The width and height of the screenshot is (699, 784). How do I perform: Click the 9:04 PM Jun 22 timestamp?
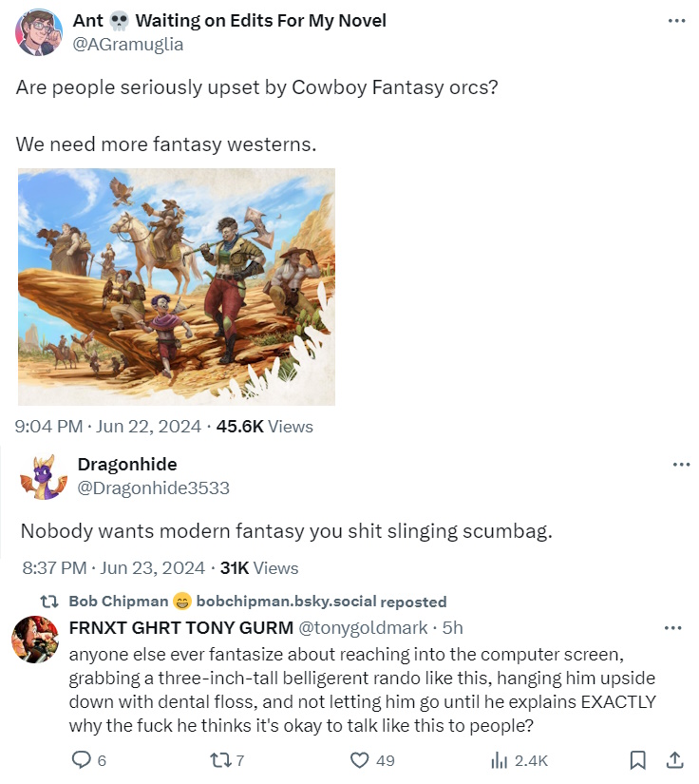click(x=108, y=427)
